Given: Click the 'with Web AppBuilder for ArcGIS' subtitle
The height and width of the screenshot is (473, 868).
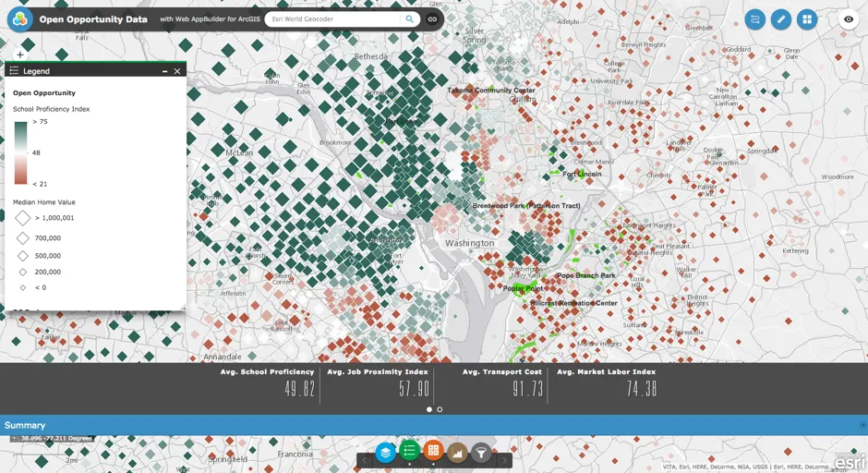Looking at the screenshot, I should pos(210,18).
